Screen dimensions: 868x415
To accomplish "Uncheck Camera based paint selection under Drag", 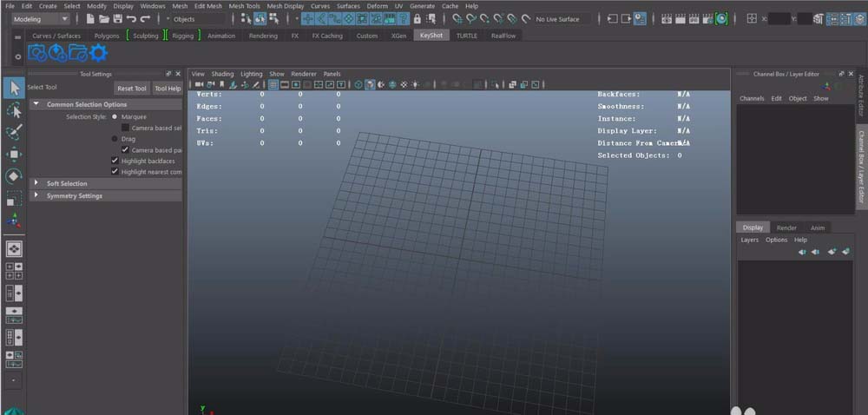I will [x=125, y=150].
